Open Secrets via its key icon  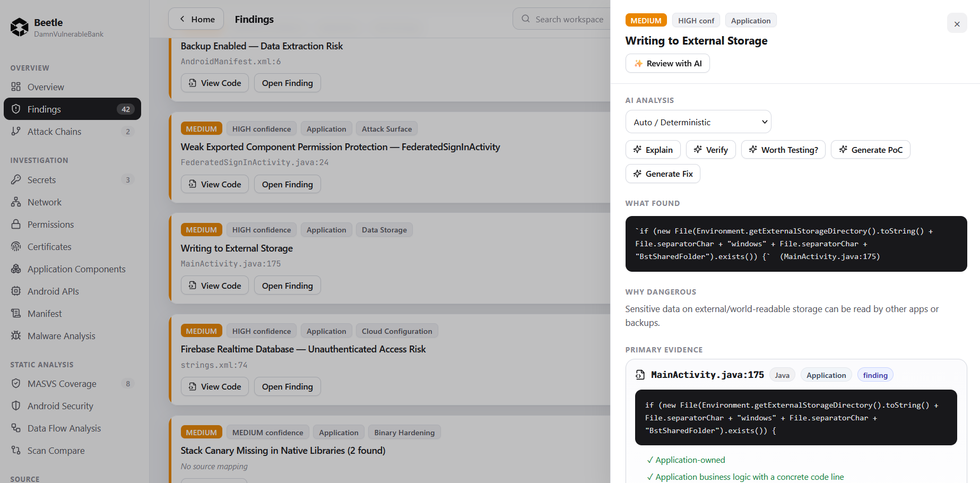coord(16,180)
